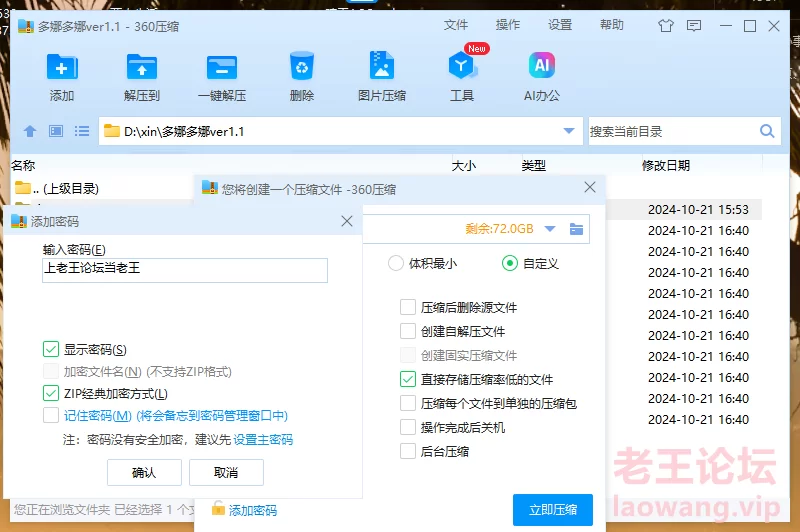The image size is (800, 532).
Task: Toggle the 显示密码(S) checkbox
Action: 51,349
